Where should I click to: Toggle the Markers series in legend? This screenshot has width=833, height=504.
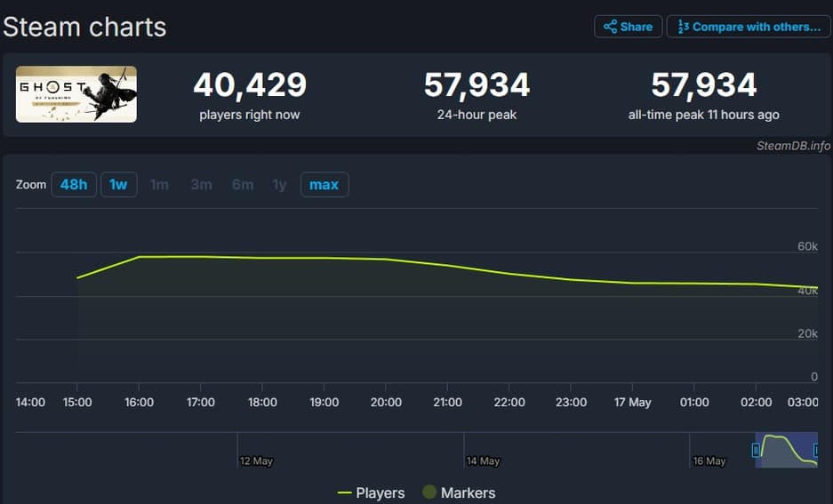coord(460,492)
